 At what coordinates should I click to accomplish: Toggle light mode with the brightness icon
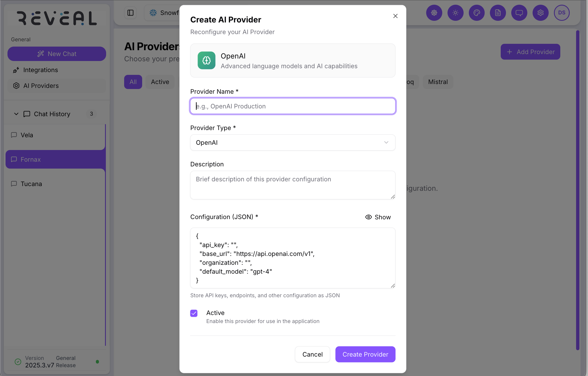(455, 13)
